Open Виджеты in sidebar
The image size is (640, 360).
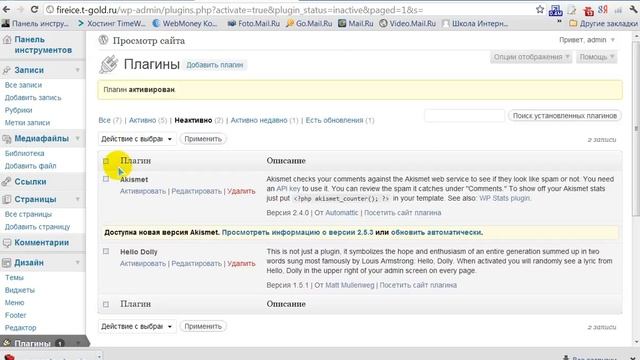[x=20, y=290]
